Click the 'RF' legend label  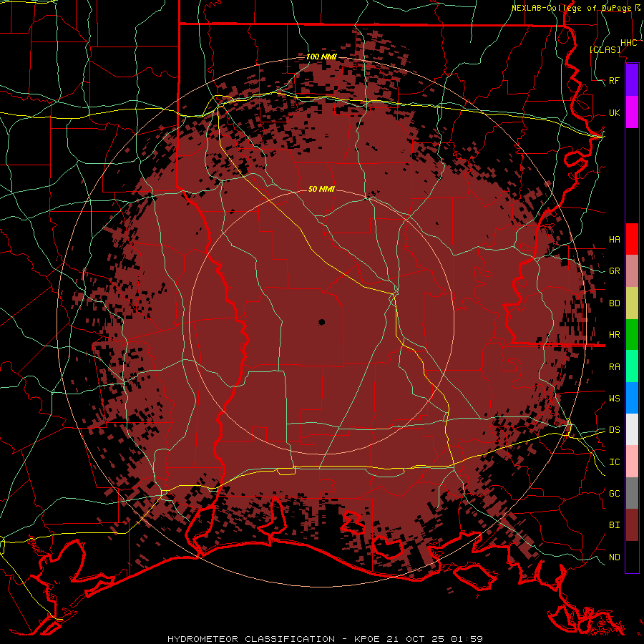(615, 80)
